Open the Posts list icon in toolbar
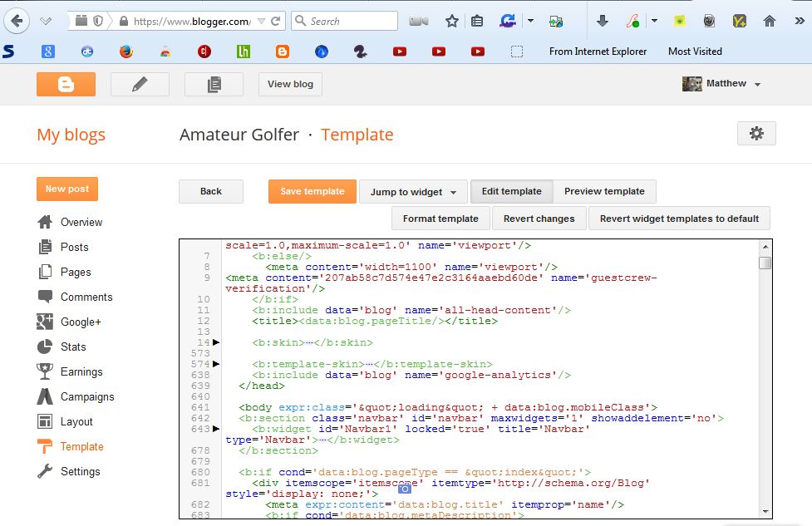Viewport: 812px width, 526px height. pyautogui.click(x=212, y=83)
